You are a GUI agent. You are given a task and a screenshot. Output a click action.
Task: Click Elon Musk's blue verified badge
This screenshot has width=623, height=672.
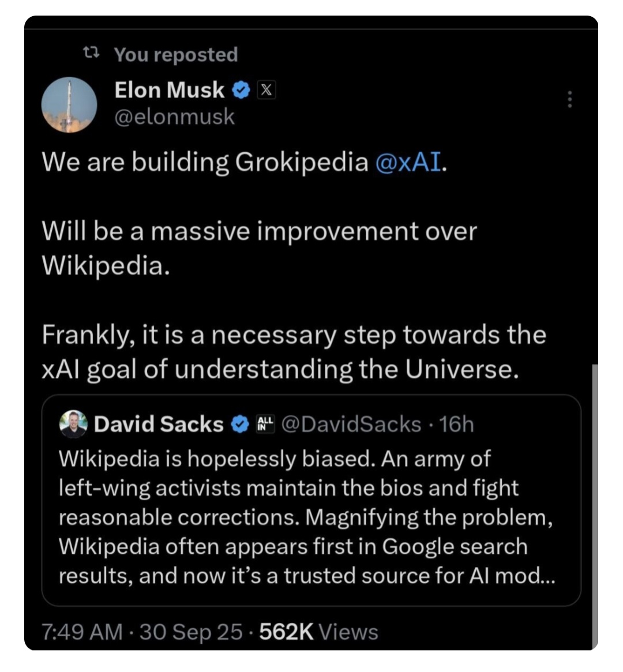tap(241, 90)
